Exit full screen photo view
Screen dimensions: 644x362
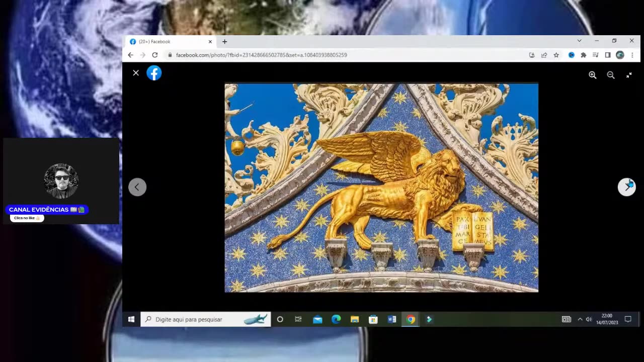[629, 75]
